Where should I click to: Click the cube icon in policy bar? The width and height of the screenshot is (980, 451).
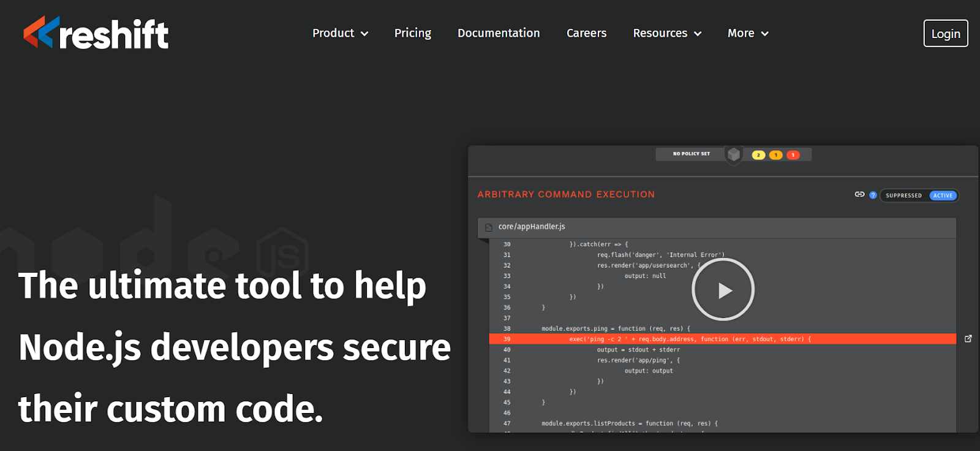tap(734, 154)
